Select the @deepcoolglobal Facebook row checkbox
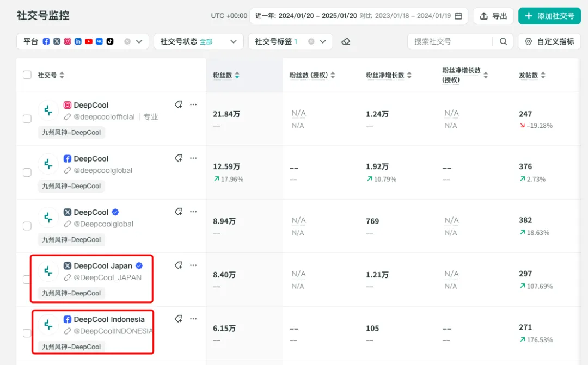Viewport: 588px width, 365px height. [x=27, y=172]
